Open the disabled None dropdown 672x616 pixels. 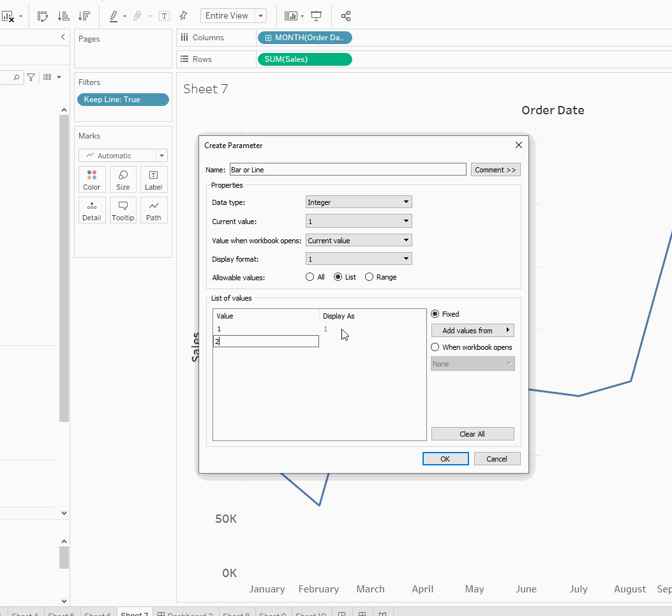[x=473, y=363]
